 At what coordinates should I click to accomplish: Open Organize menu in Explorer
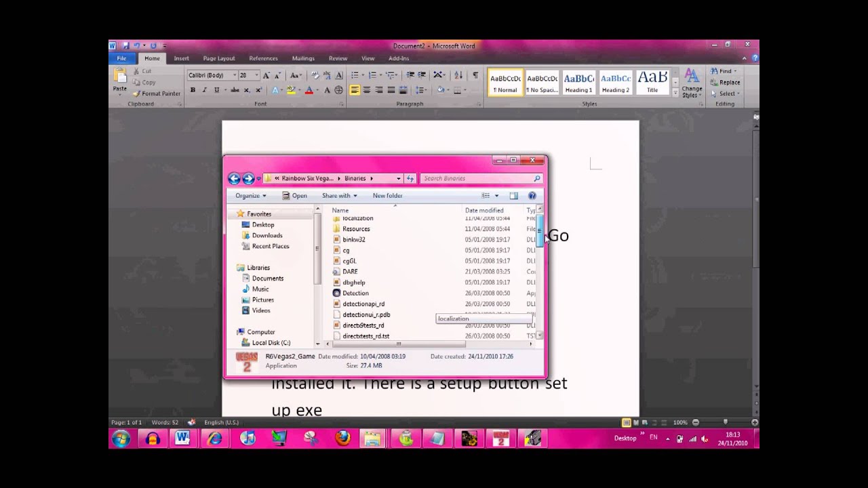pos(250,196)
